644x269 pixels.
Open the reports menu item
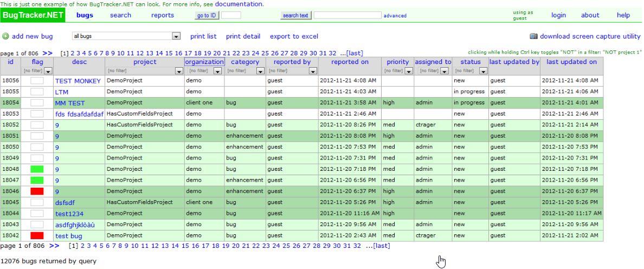click(x=163, y=16)
